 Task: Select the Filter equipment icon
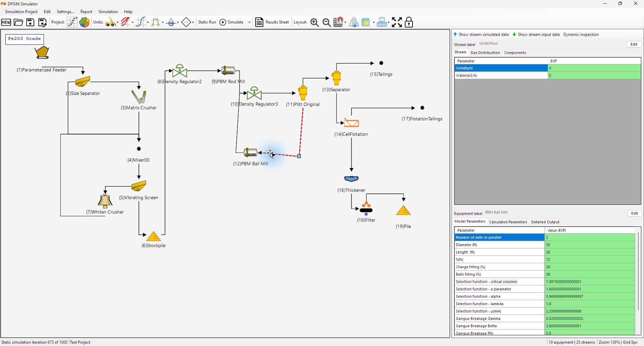366,209
